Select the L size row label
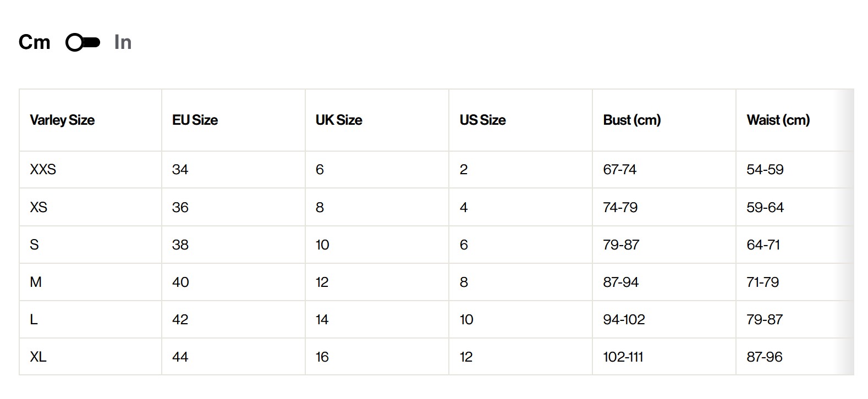868x399 pixels. point(34,319)
